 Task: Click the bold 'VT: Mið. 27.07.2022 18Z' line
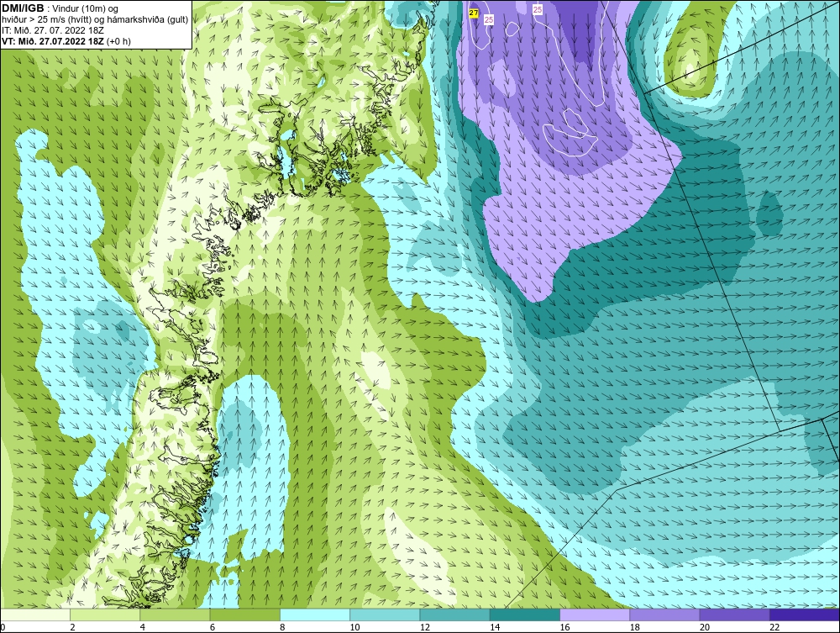tap(53, 41)
